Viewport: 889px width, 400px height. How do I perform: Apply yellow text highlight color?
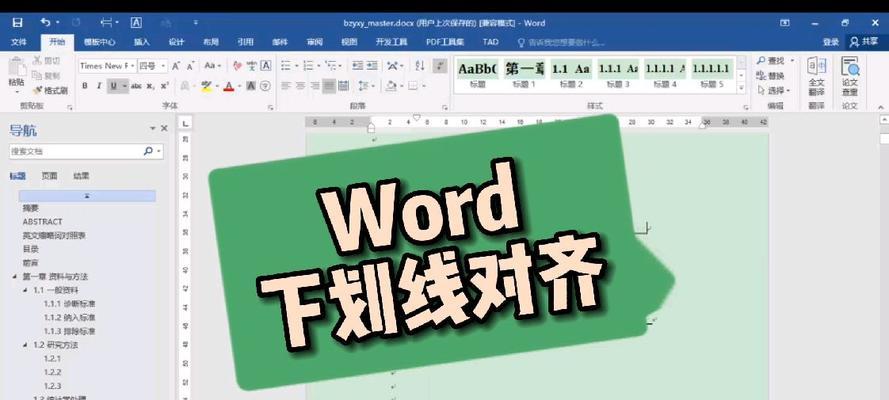[x=206, y=86]
